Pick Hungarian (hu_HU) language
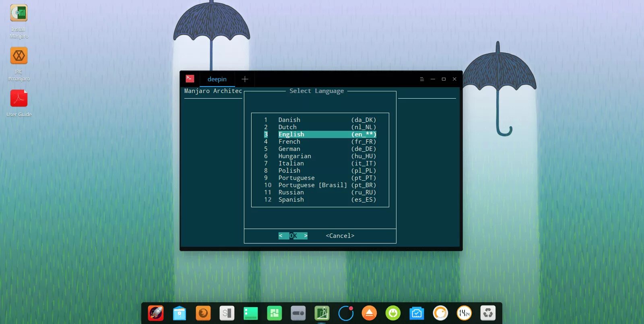The image size is (644, 324). 320,156
